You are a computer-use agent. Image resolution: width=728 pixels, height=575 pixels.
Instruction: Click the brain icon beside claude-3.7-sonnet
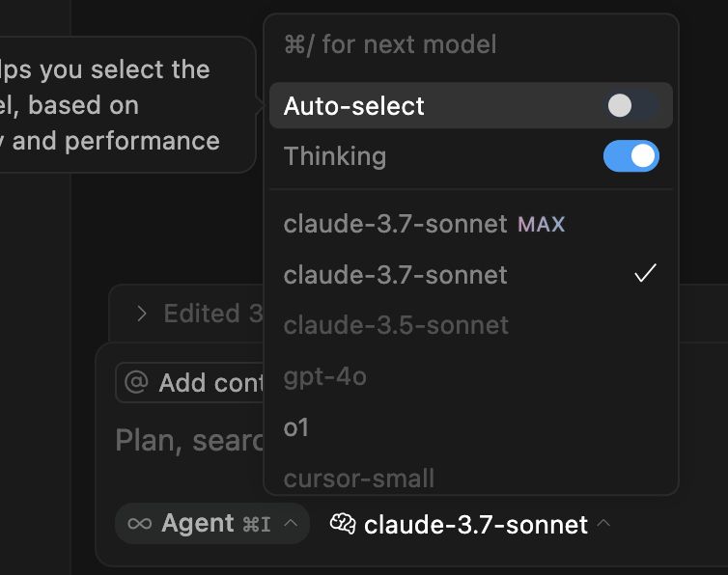tap(343, 524)
